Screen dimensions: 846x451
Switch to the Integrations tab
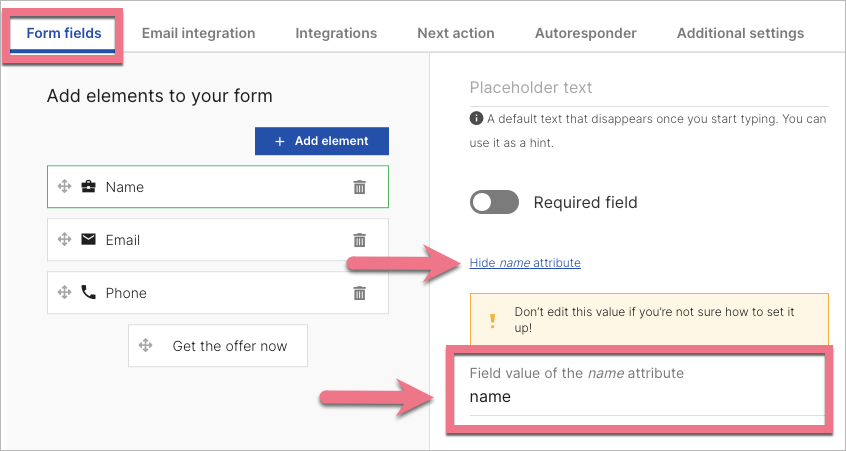pos(336,33)
